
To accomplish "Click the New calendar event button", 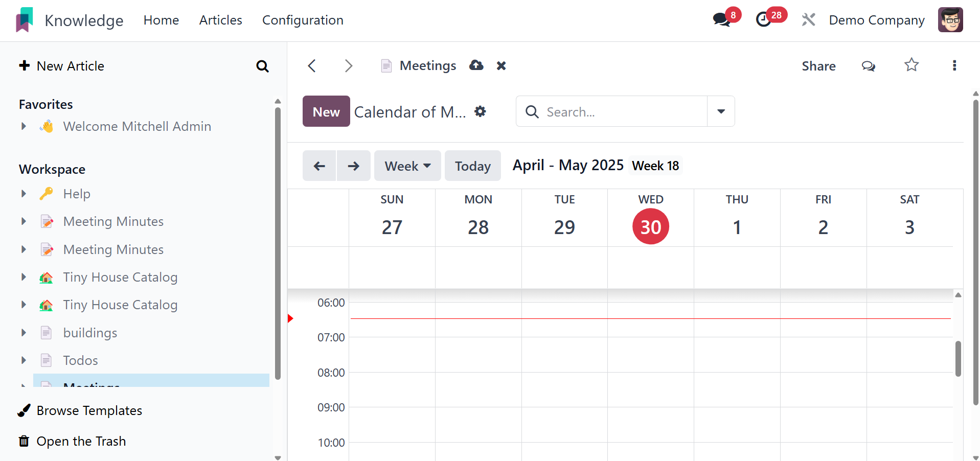I will point(326,111).
